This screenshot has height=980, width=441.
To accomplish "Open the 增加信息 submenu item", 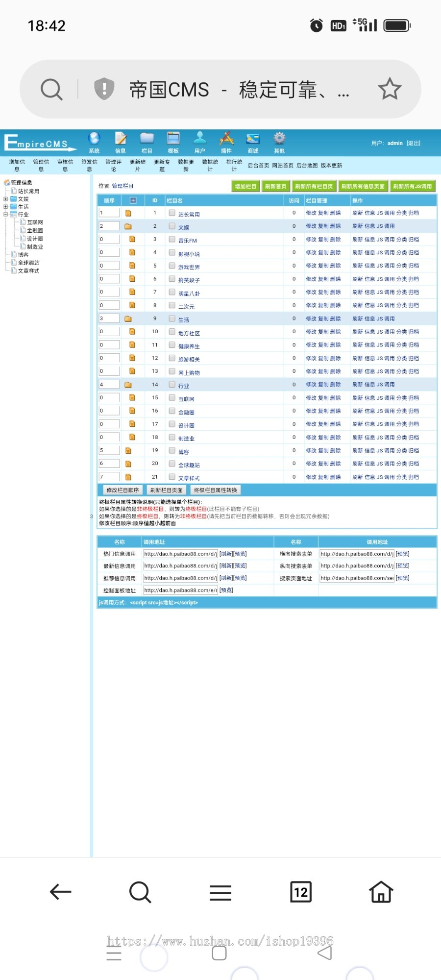I will point(17,165).
